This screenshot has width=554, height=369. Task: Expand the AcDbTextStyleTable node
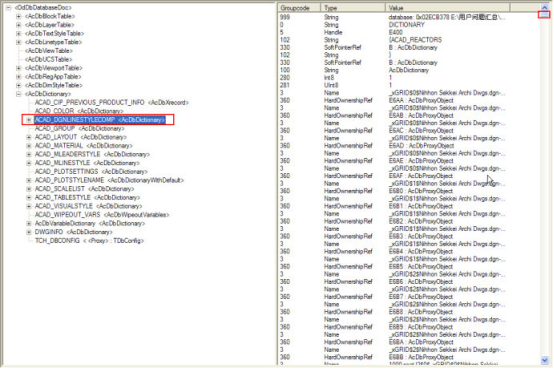click(x=18, y=34)
